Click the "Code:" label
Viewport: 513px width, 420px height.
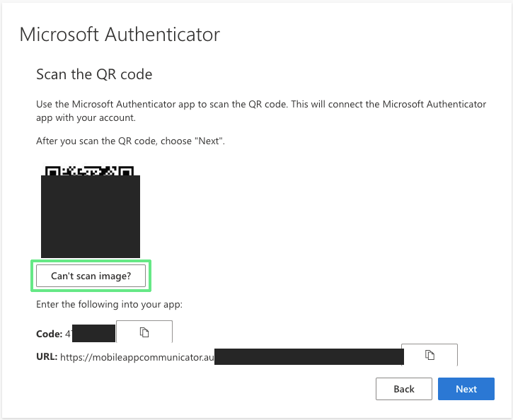[49, 334]
